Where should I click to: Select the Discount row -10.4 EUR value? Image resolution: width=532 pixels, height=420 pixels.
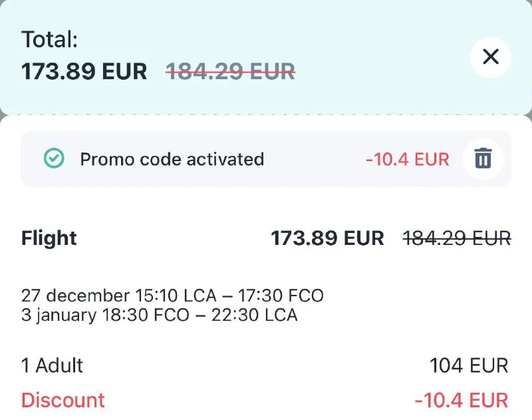[461, 400]
